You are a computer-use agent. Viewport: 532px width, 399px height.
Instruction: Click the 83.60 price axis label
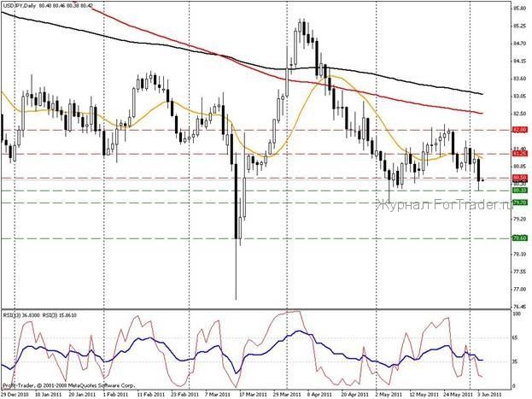520,79
